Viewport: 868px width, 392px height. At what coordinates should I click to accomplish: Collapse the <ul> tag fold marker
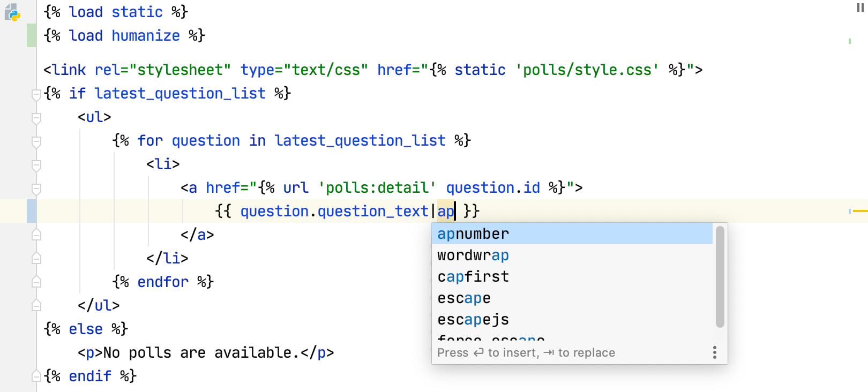[x=36, y=118]
